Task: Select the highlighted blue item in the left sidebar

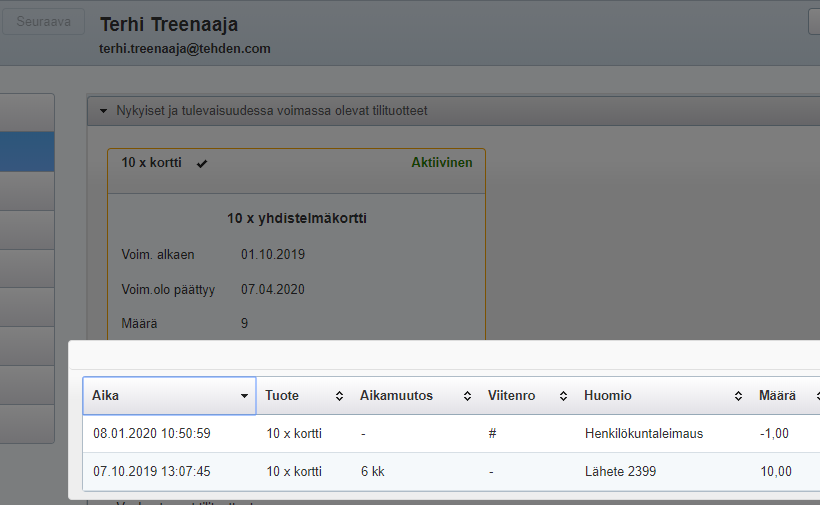Action: (27, 152)
